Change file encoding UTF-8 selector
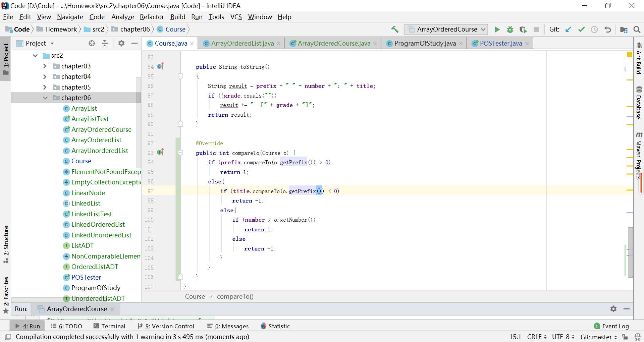The height and width of the screenshot is (342, 644). click(x=563, y=337)
